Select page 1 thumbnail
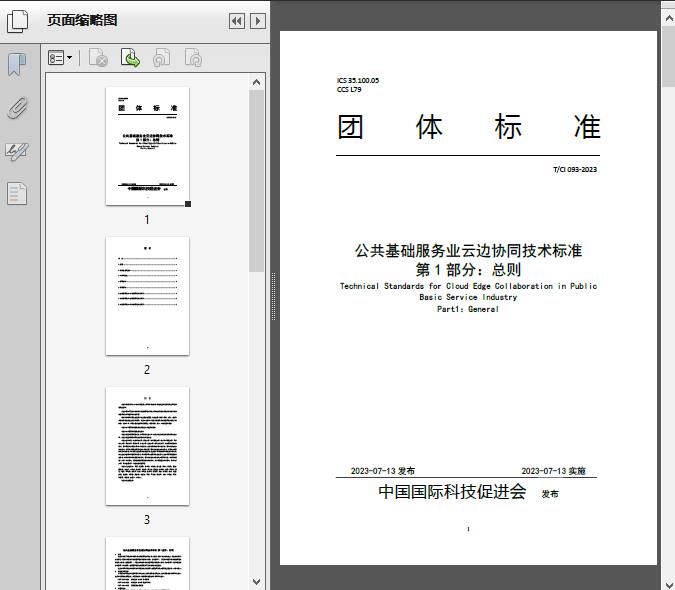The height and width of the screenshot is (590, 675). click(x=147, y=146)
